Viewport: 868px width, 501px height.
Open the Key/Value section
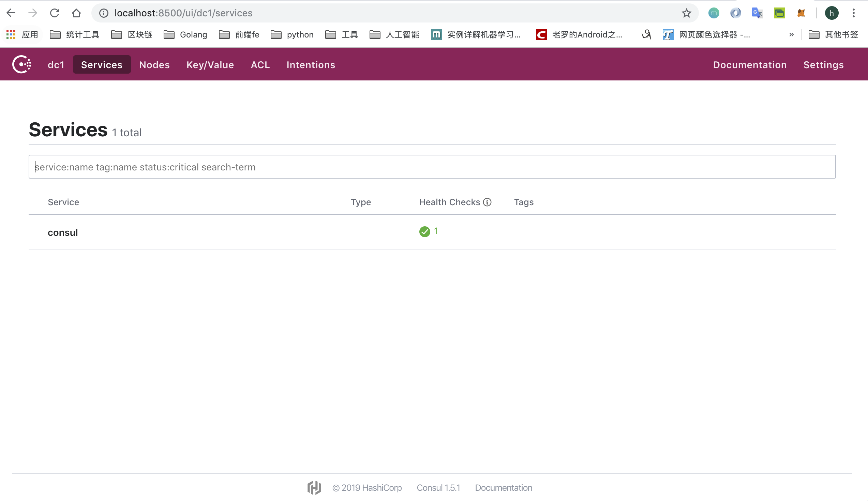click(210, 64)
